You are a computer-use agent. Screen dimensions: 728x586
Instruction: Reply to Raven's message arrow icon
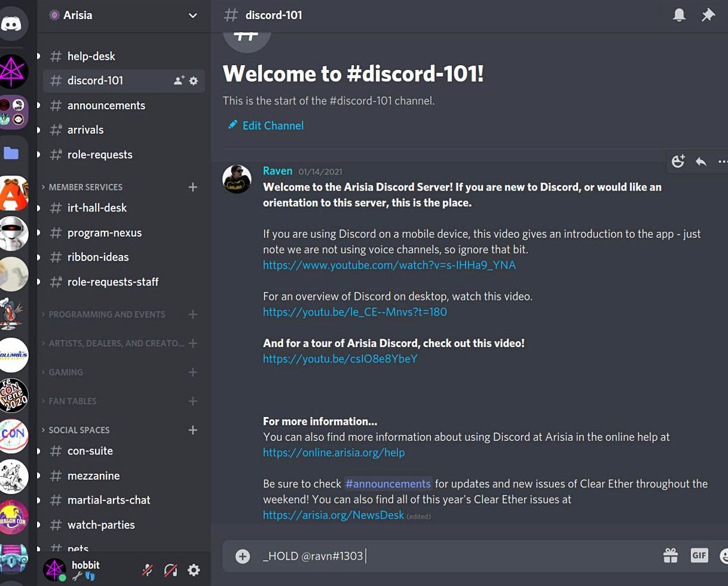[701, 161]
